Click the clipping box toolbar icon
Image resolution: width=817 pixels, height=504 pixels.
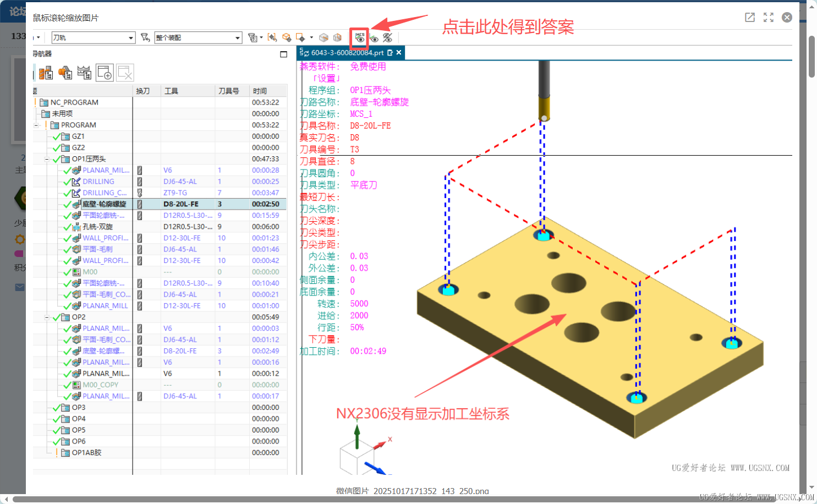(337, 37)
